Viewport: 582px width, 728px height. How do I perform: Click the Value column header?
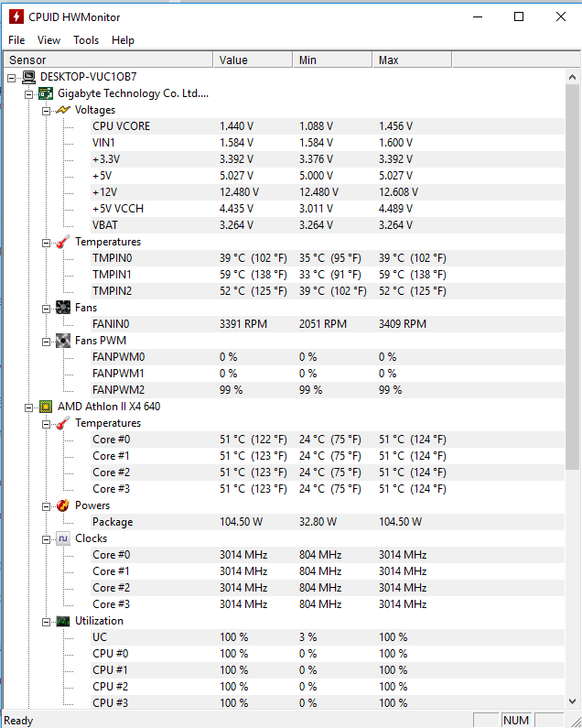coord(253,60)
